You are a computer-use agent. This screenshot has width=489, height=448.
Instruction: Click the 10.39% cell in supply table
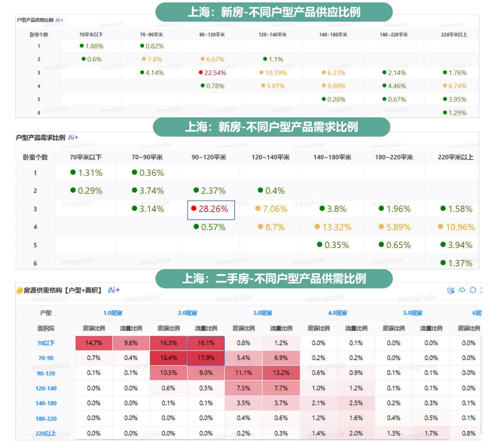273,73
